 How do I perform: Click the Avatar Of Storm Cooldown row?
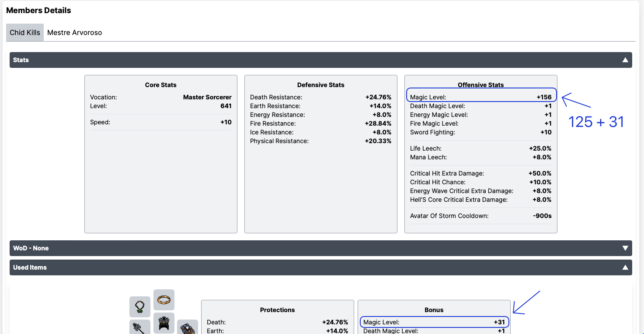click(480, 216)
